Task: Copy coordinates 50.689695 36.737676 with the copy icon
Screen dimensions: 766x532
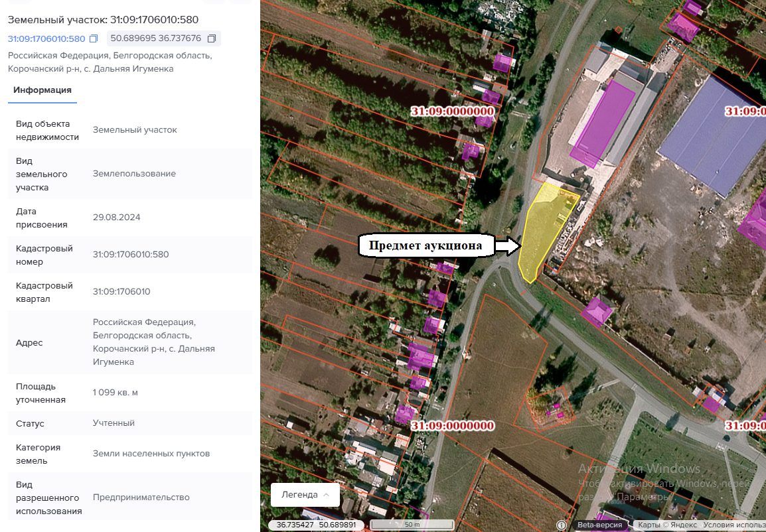Action: tap(212, 38)
